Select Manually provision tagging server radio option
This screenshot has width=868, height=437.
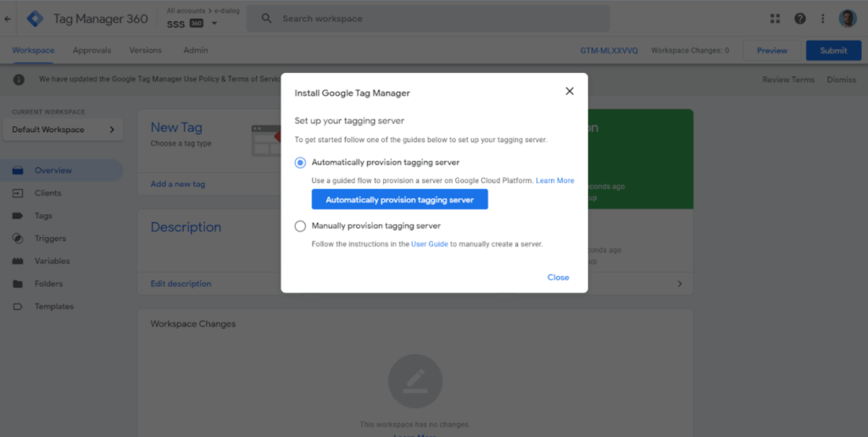tap(300, 226)
